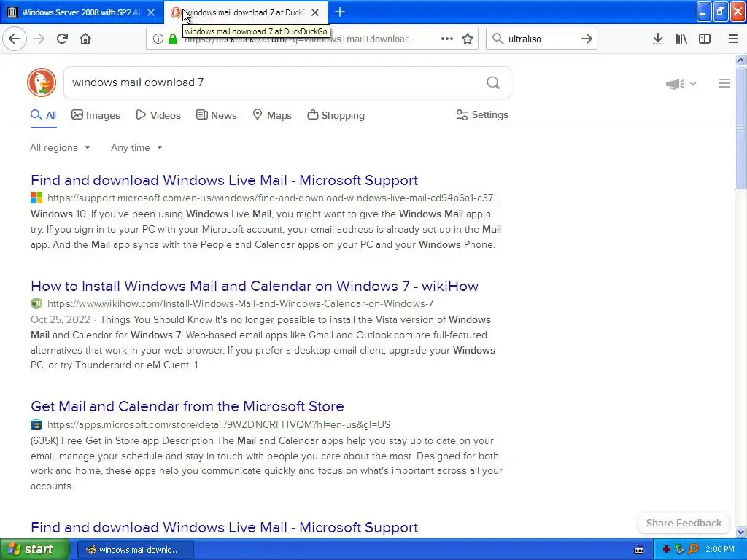The image size is (747, 560).
Task: Click the Share Feedback button
Action: [684, 523]
